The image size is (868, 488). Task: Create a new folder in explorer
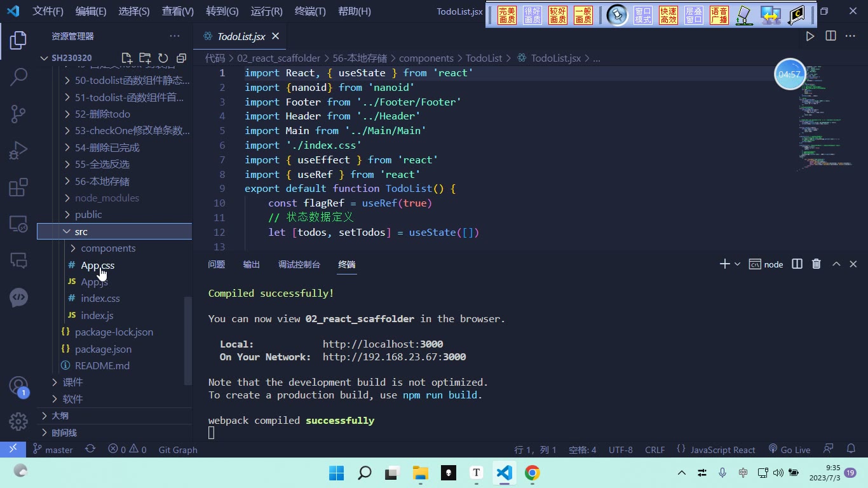tap(145, 58)
